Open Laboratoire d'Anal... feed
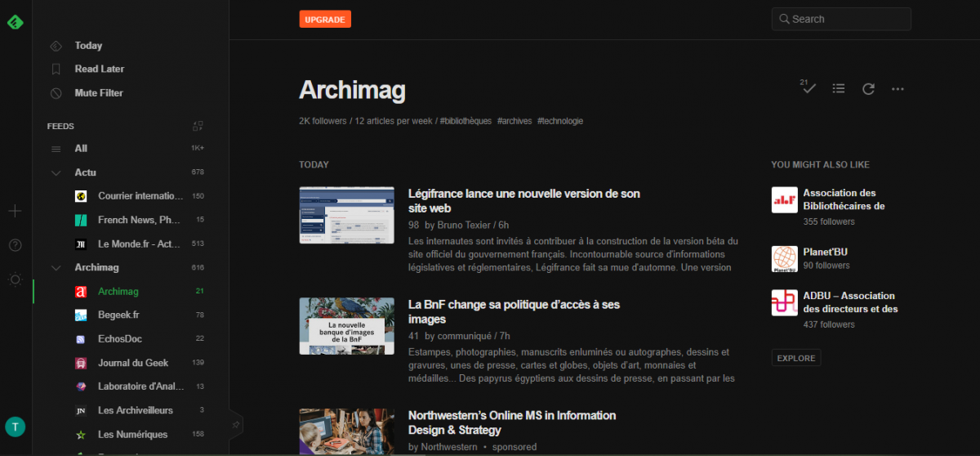Viewport: 980px width, 456px height. [x=140, y=386]
